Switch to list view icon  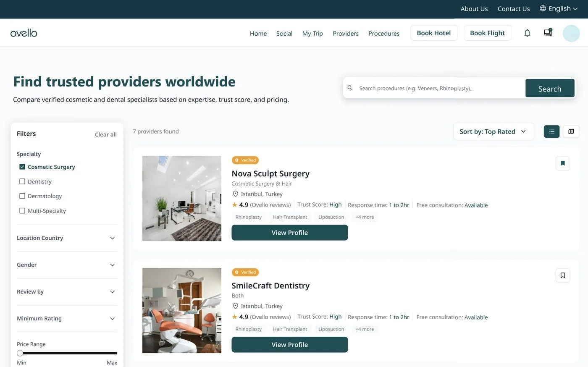(551, 131)
